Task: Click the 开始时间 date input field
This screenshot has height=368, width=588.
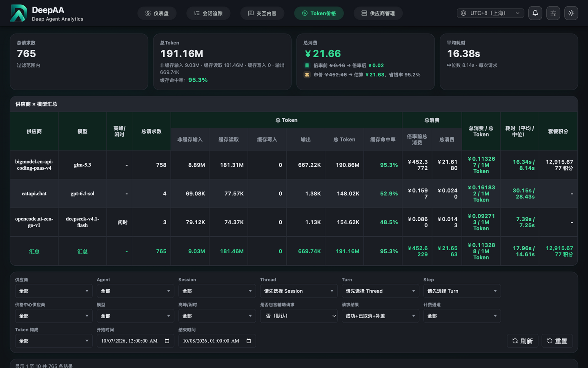Action: tap(135, 341)
